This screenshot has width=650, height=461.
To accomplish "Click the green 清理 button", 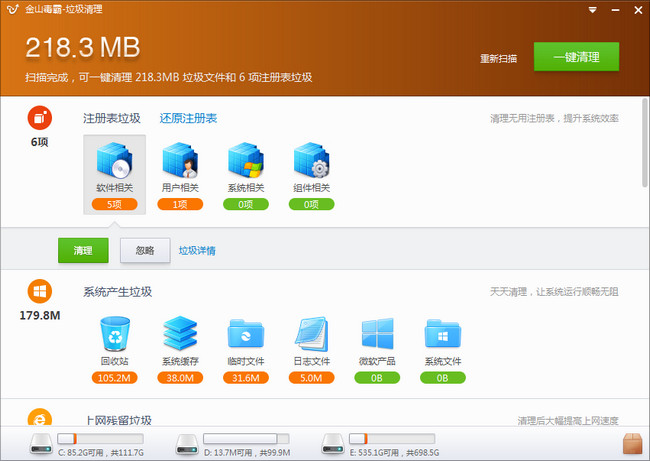I will tap(83, 250).
